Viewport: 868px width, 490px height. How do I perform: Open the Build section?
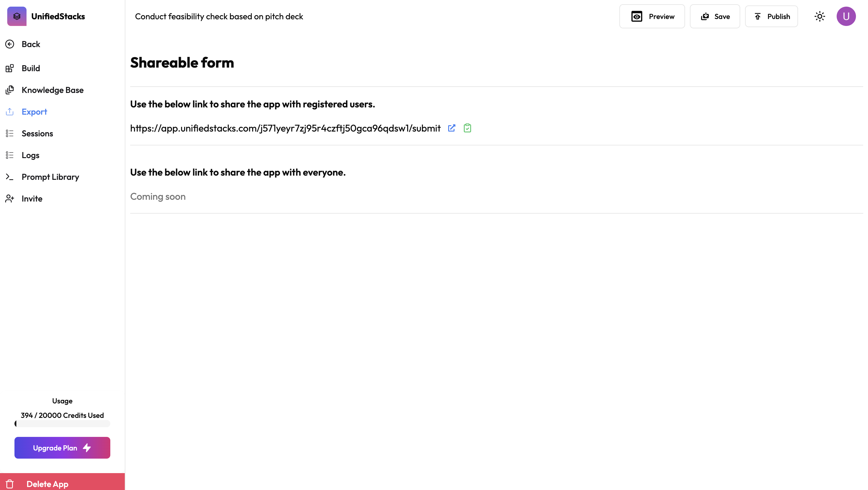31,68
